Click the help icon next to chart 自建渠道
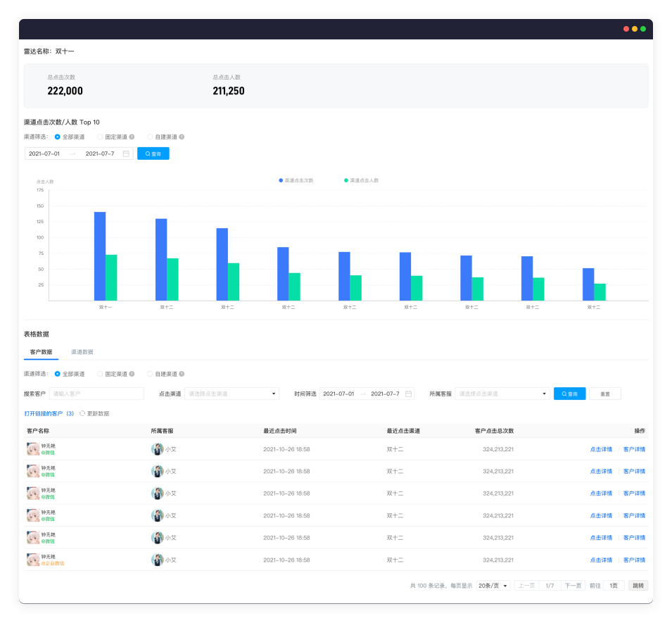The image size is (672, 623). pos(182,137)
